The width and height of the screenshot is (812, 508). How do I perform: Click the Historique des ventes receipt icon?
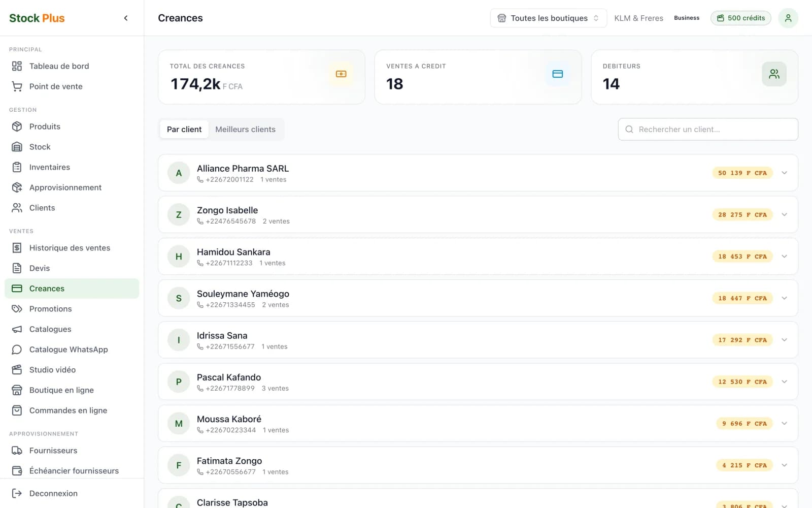click(x=17, y=248)
